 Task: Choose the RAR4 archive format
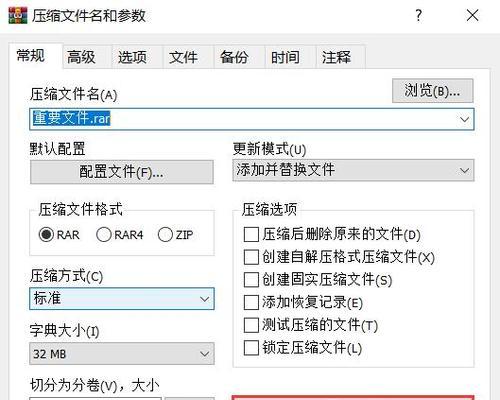pos(104,234)
